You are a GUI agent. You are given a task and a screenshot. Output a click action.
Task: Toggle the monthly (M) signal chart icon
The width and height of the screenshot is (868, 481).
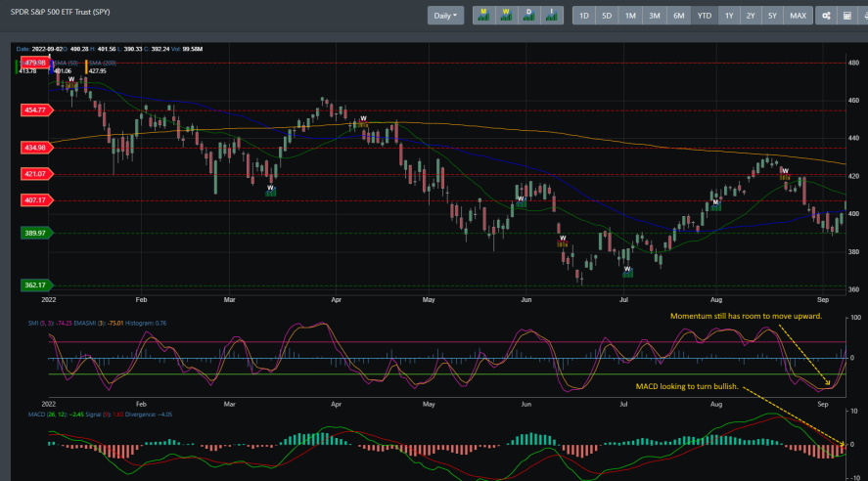(x=483, y=16)
